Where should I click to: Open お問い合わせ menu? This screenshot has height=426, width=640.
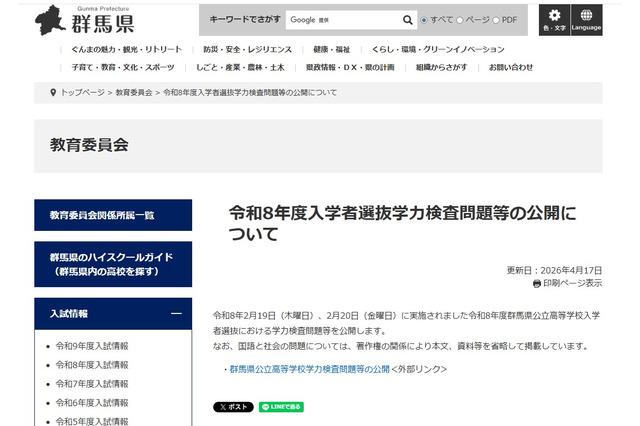pos(511,67)
